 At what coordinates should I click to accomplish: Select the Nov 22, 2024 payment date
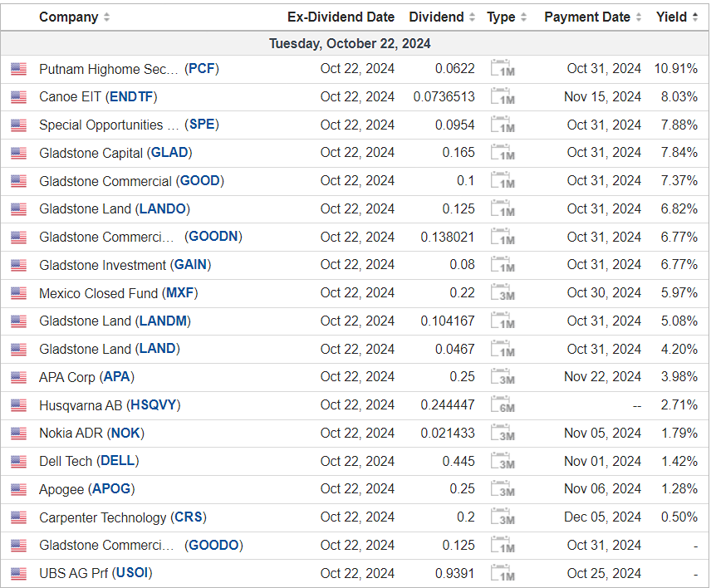click(603, 377)
